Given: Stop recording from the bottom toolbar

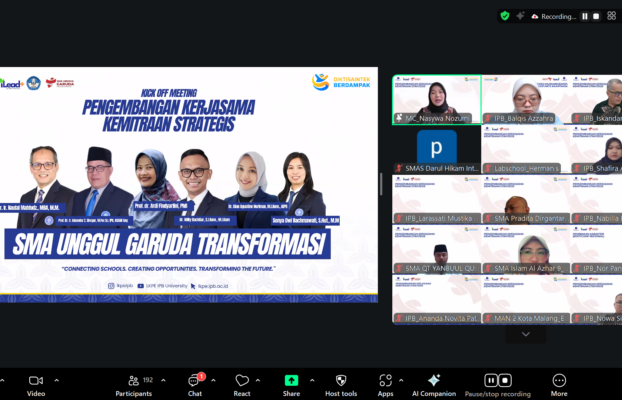Looking at the screenshot, I should (505, 381).
